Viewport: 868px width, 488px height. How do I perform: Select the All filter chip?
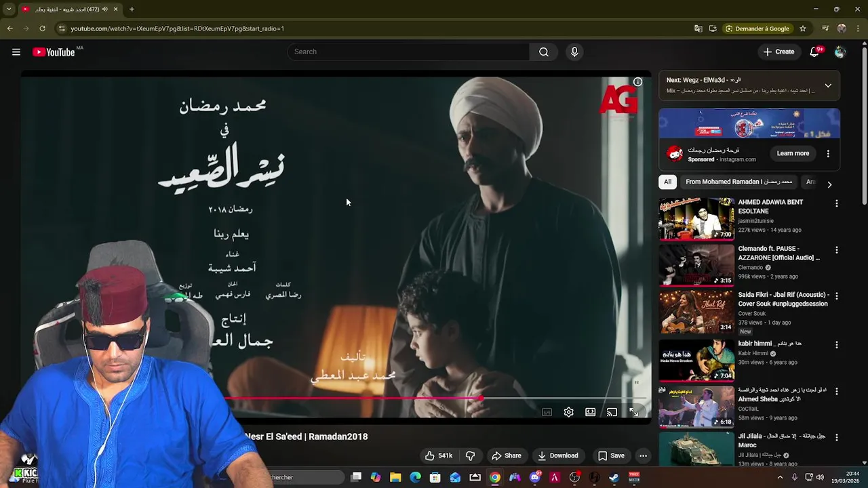(x=667, y=182)
